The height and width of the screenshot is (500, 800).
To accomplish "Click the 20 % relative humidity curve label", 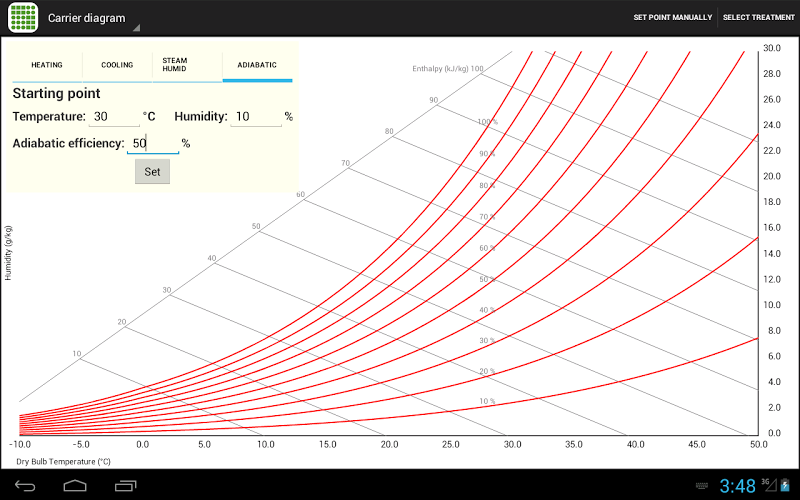I will point(487,371).
